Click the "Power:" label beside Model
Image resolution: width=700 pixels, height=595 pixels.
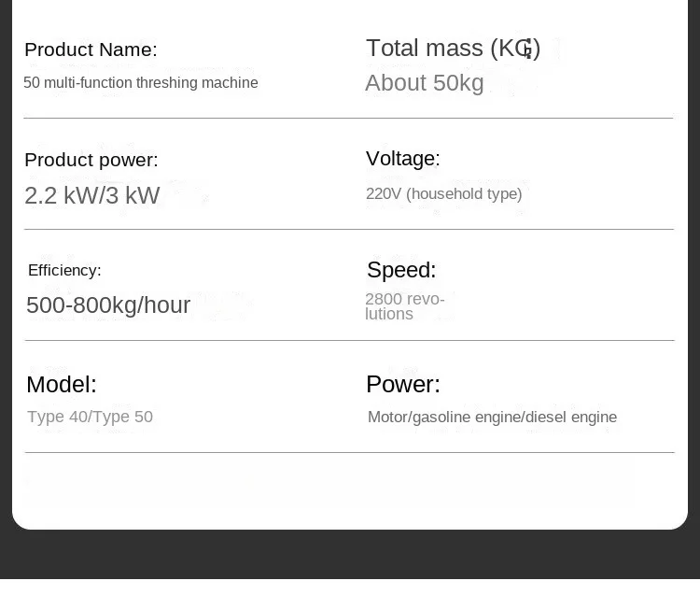pos(403,384)
